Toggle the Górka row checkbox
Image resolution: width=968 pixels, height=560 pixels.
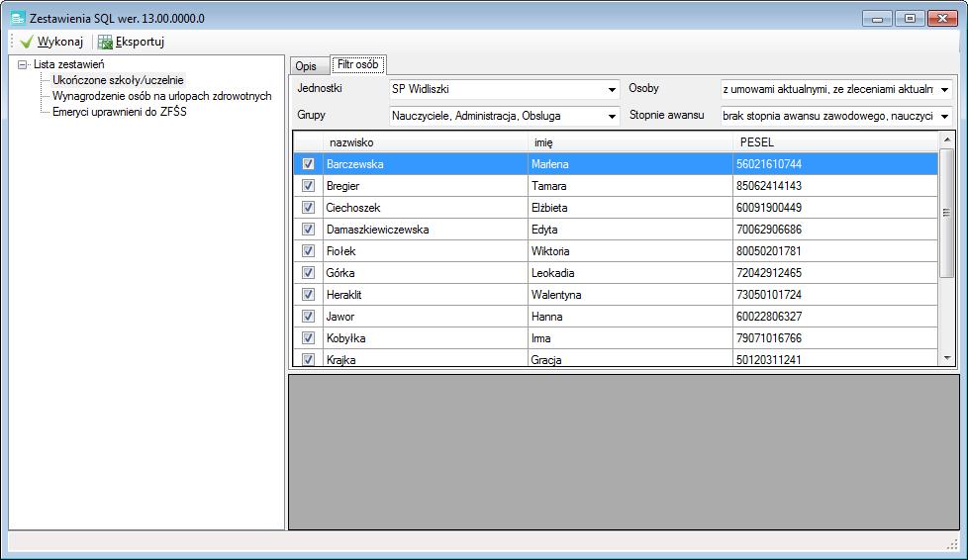tap(308, 272)
